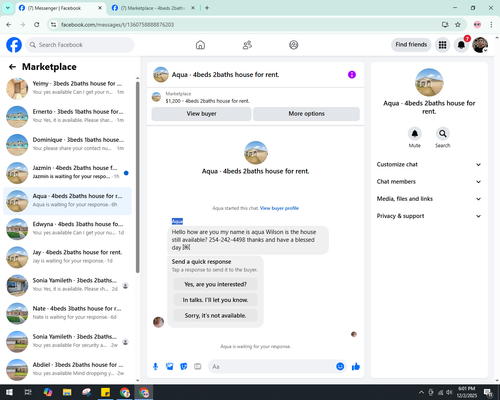Open notifications bell with badge

click(x=461, y=45)
